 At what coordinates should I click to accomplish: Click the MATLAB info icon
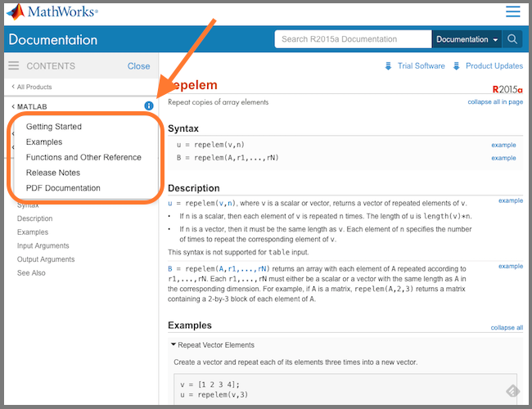click(148, 106)
